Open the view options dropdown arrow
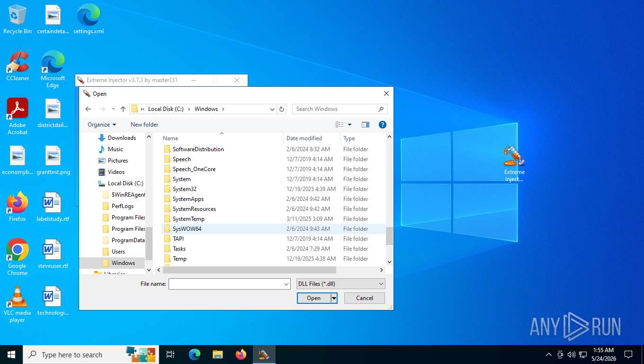 (x=349, y=125)
